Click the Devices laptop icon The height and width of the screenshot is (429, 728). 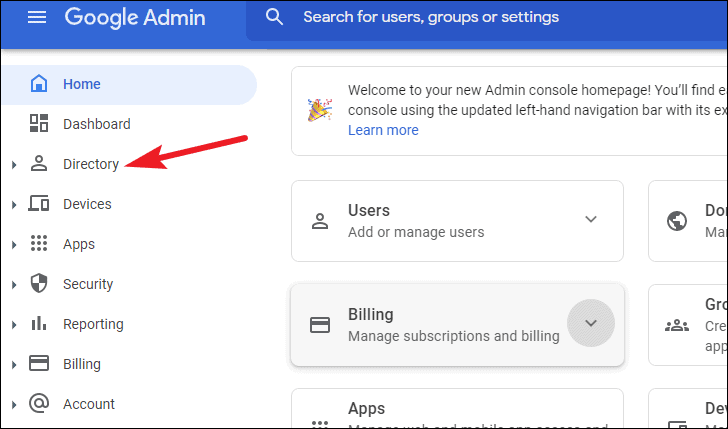tap(39, 203)
